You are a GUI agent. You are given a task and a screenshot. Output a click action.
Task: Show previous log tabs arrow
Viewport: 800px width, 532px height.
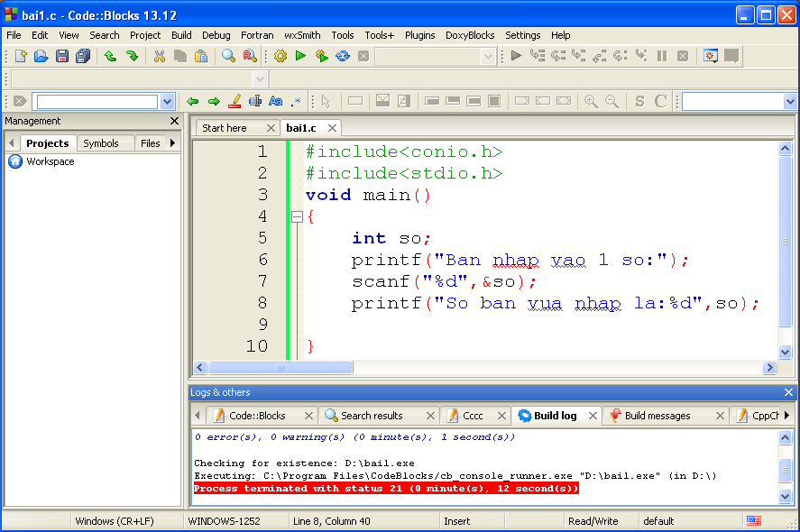198,416
